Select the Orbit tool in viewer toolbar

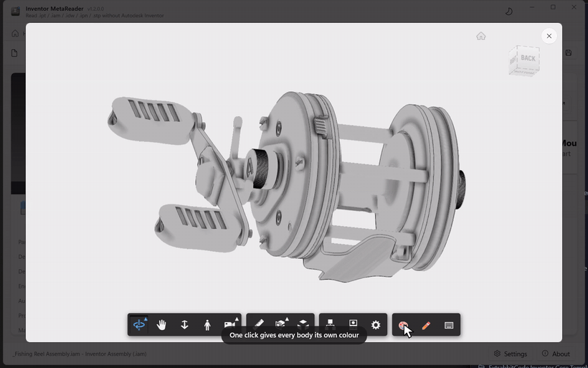point(139,325)
